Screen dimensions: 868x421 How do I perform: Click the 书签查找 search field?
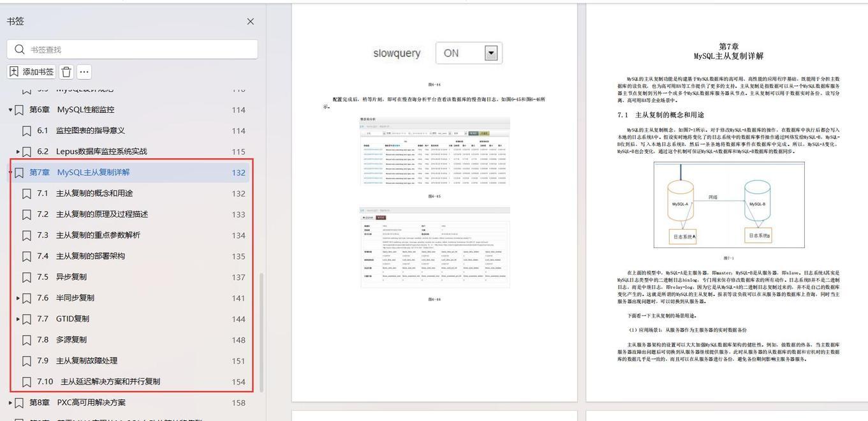tap(133, 49)
